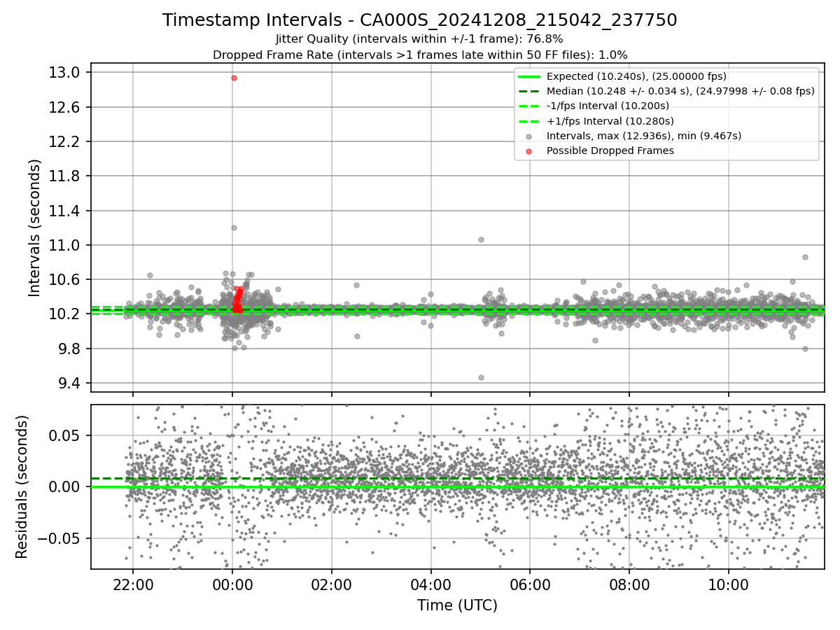Click the 'Time (UTC)' x-axis label
Image resolution: width=840 pixels, height=630 pixels.
coord(457,605)
